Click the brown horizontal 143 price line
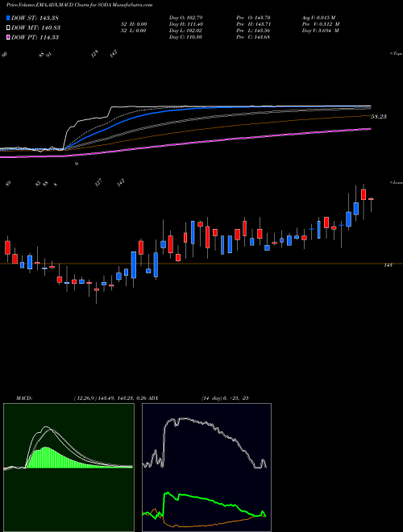This screenshot has width=403, height=532. [x=201, y=264]
